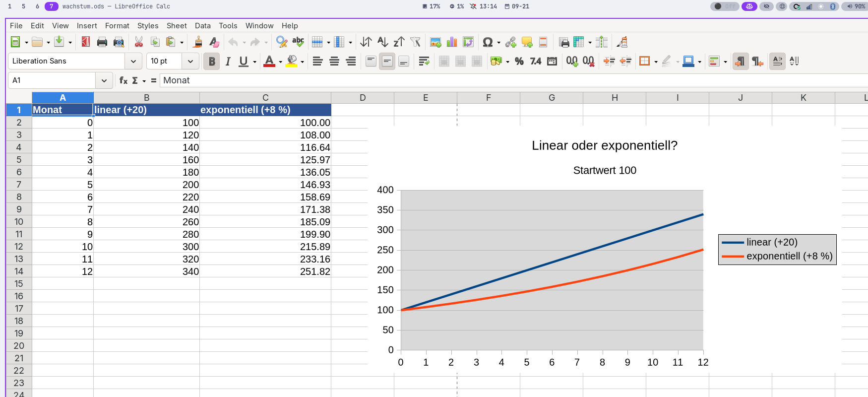Open the Tools menu
The height and width of the screenshot is (397, 868).
(x=228, y=26)
